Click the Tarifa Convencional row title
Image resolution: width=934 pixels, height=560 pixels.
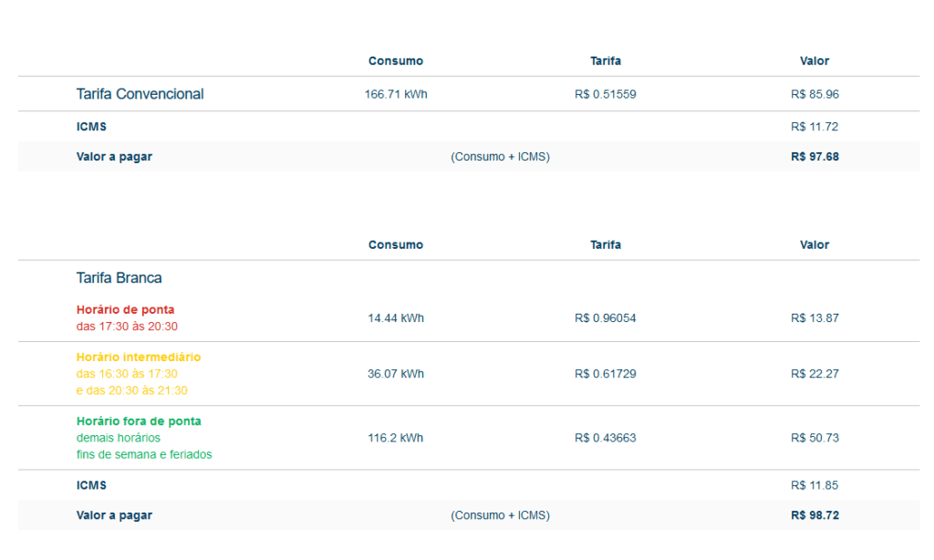point(140,94)
